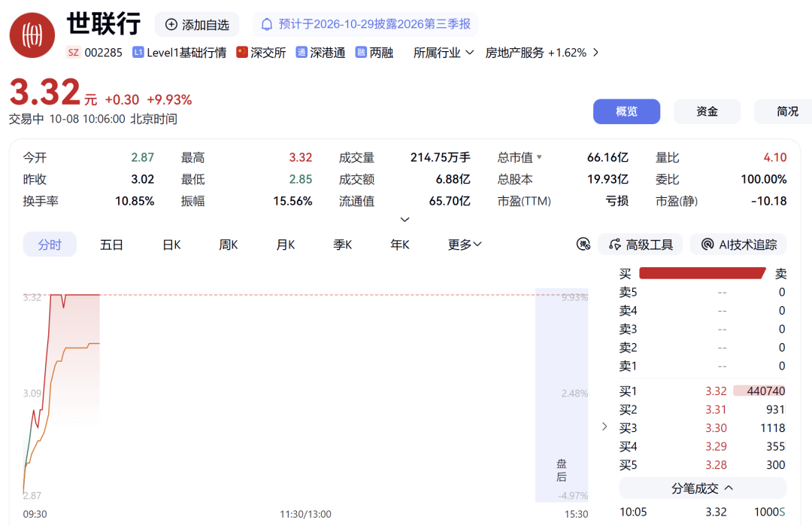Click the 通 badge beside 深港通
The height and width of the screenshot is (526, 812).
point(301,53)
